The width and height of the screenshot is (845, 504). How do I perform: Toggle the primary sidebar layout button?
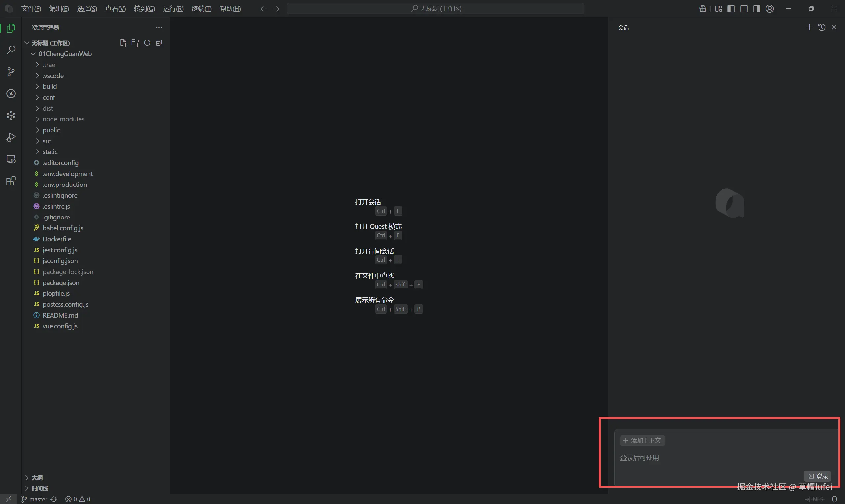coord(731,9)
